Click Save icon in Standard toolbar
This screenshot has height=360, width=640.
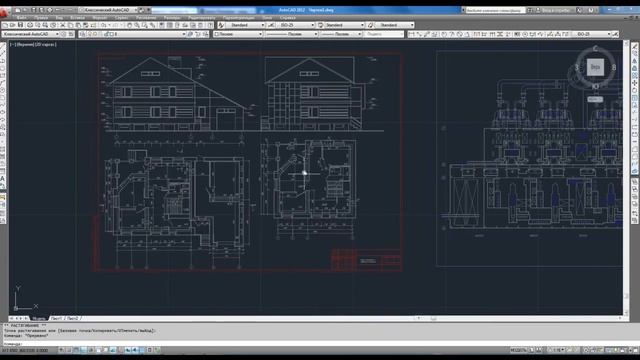[x=20, y=25]
